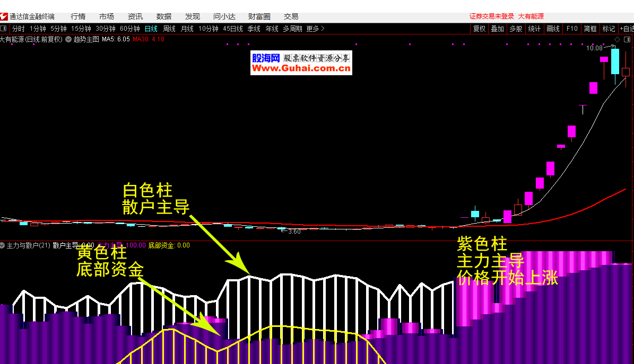This screenshot has width=634, height=364.
Task: Expand the 更多 periods chevron
Action: [x=323, y=29]
